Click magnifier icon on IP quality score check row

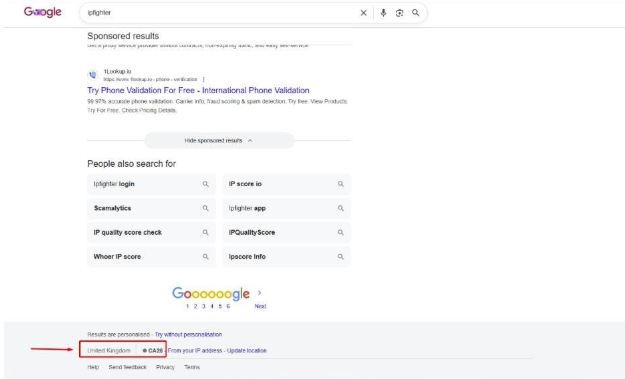pyautogui.click(x=205, y=232)
